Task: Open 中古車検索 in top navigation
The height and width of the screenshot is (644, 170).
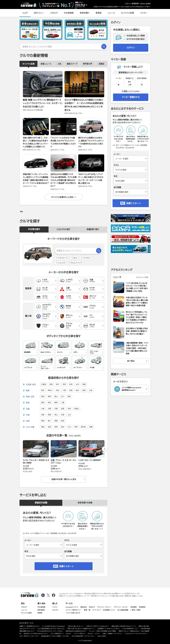Action: coord(69,13)
